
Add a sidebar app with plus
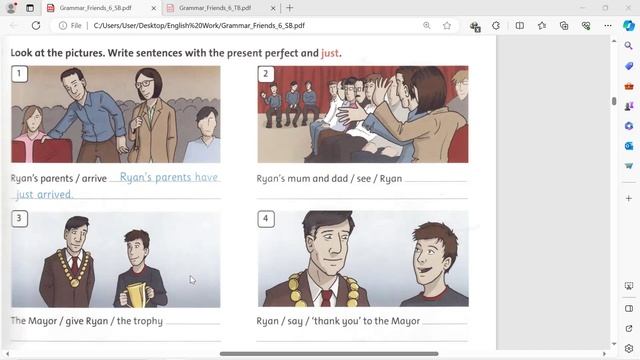tap(629, 198)
